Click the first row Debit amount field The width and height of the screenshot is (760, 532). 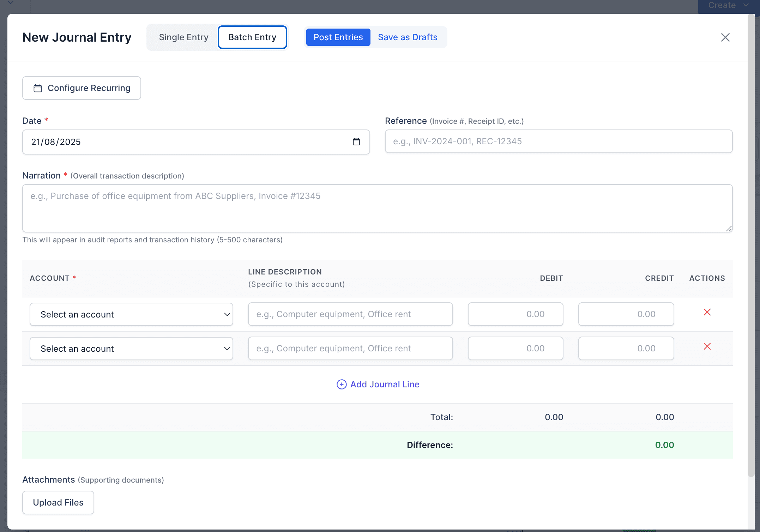tap(515, 314)
